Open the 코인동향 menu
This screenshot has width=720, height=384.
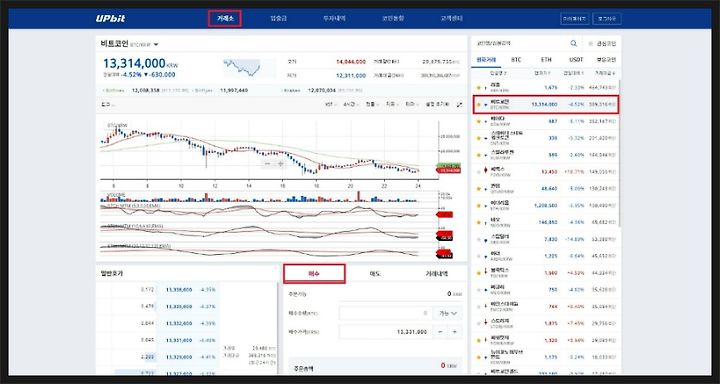(393, 19)
